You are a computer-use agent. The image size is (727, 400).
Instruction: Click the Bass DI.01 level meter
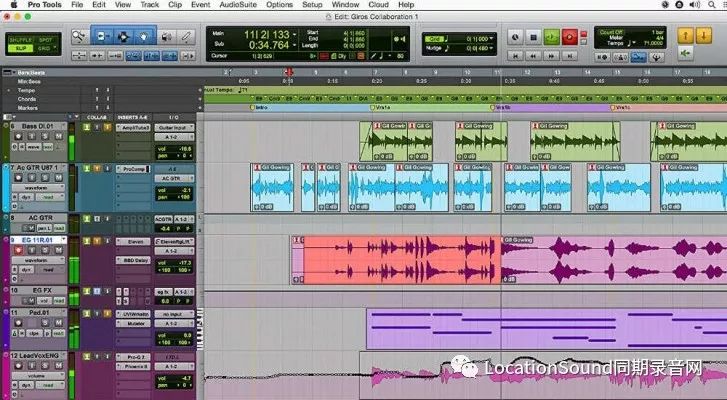(x=72, y=142)
